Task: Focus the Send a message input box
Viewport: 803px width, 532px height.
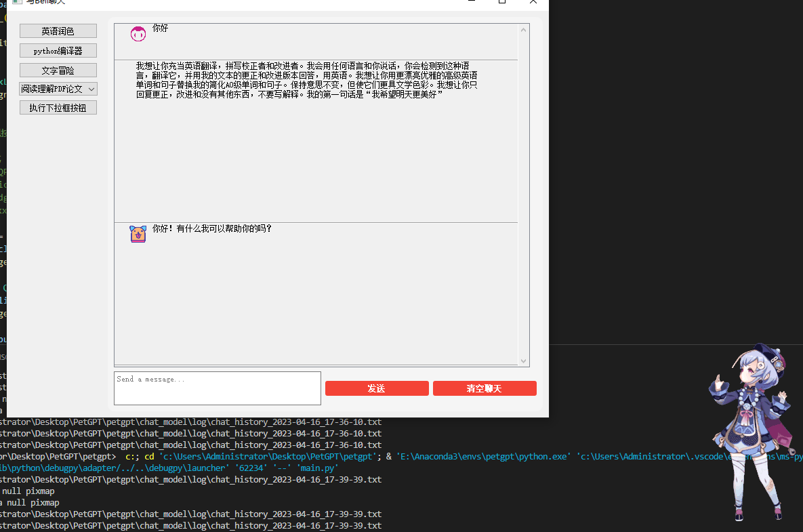Action: pos(217,388)
